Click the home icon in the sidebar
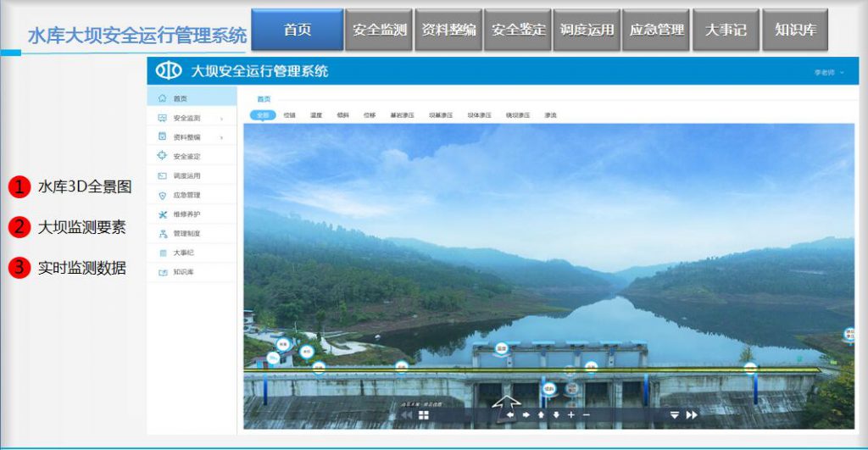The height and width of the screenshot is (450, 868). (162, 98)
